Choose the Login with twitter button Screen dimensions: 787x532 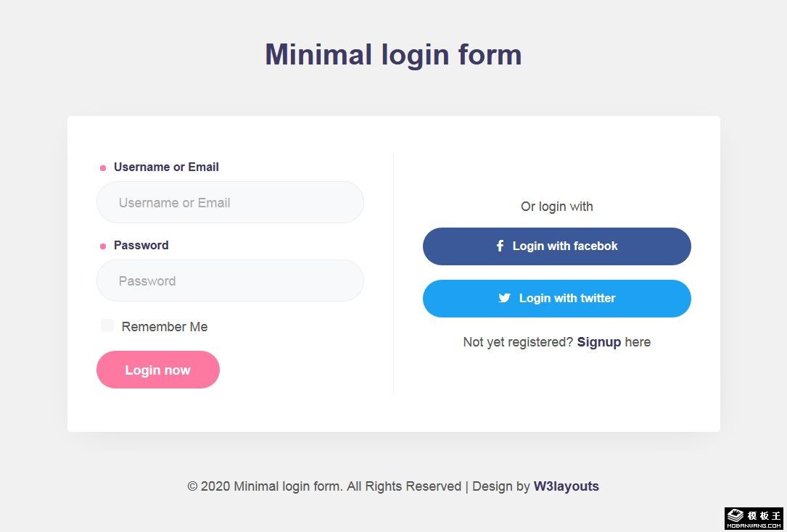(x=557, y=299)
